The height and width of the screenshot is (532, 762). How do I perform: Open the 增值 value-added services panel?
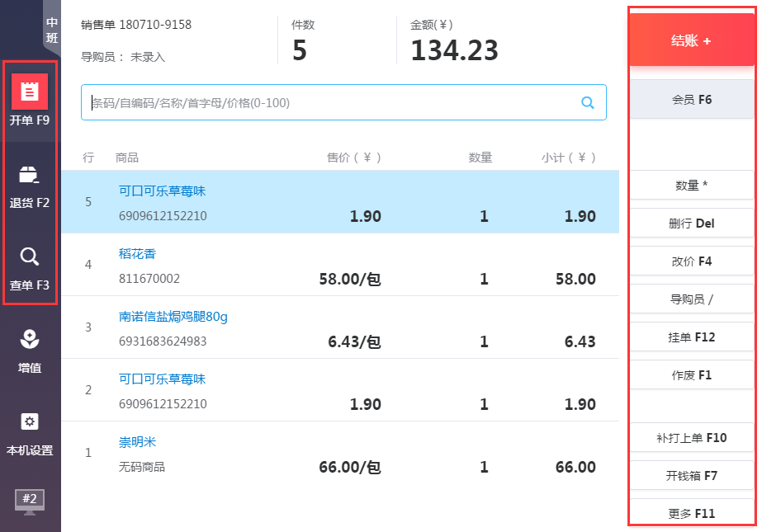30,348
